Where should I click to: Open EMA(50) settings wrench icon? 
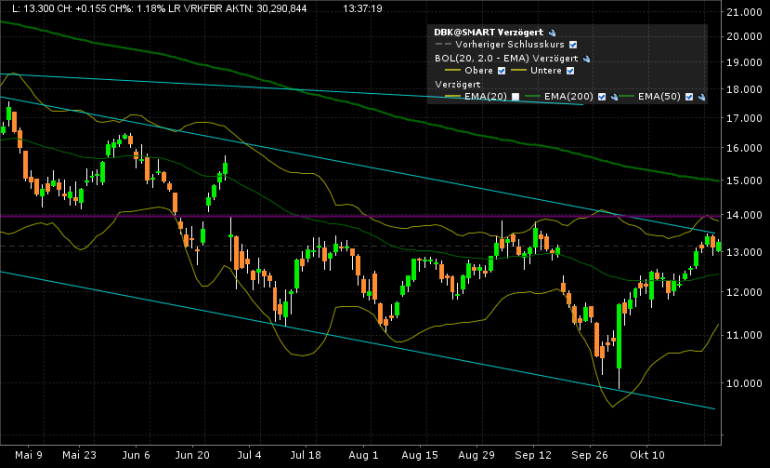pyautogui.click(x=701, y=97)
